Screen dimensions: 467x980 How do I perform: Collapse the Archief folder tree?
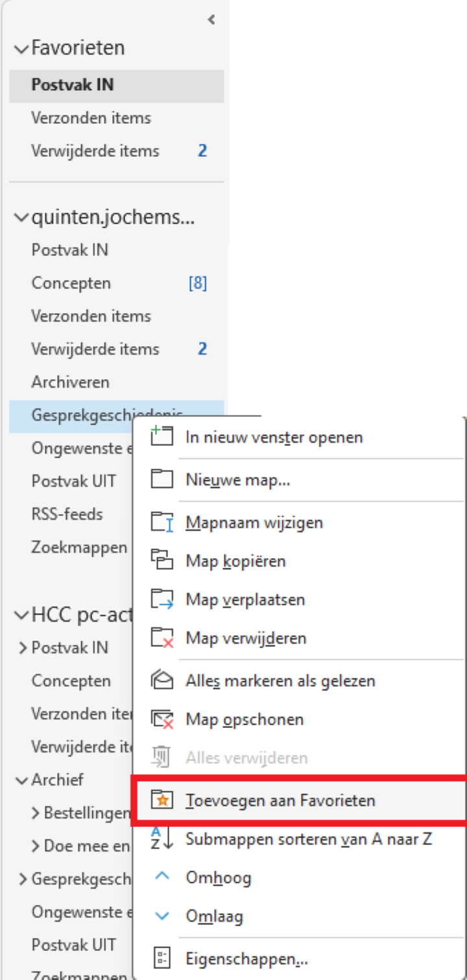21,780
